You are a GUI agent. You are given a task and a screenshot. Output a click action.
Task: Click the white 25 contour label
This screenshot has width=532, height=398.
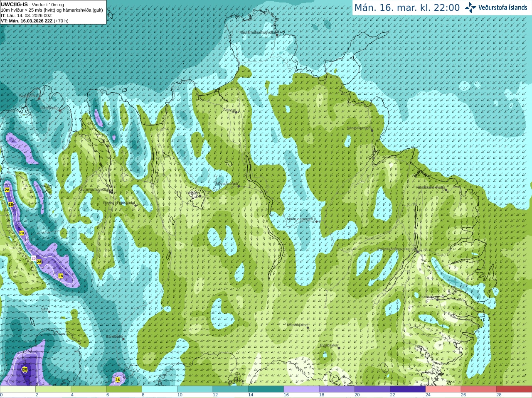(x=34, y=258)
